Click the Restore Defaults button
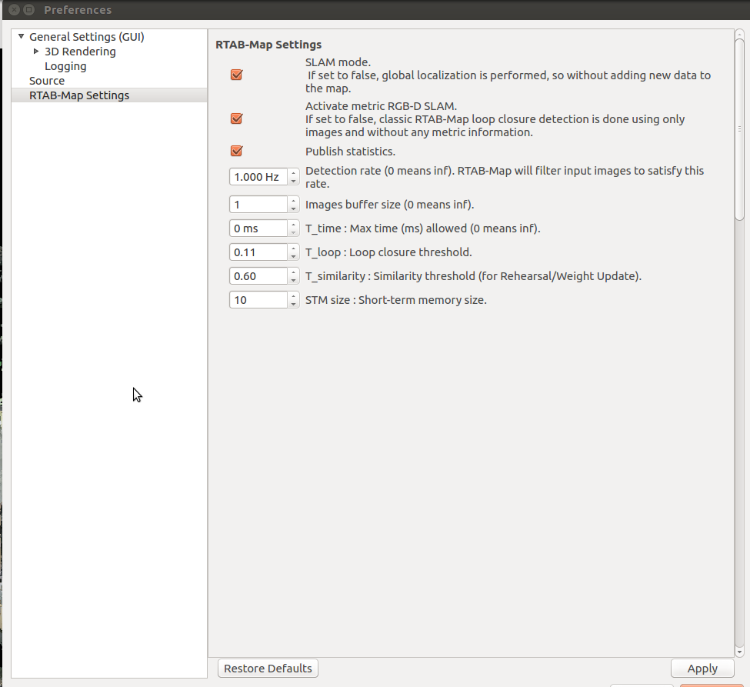 point(268,668)
